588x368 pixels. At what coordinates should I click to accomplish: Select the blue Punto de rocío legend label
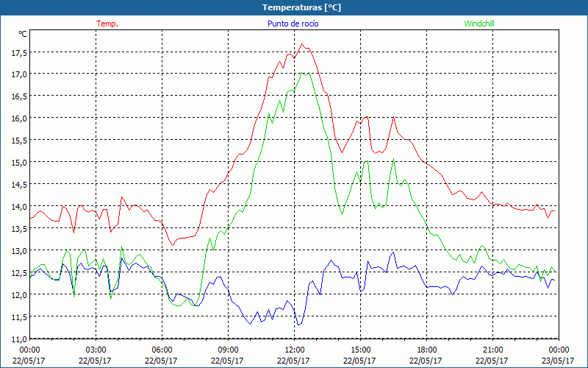(293, 24)
